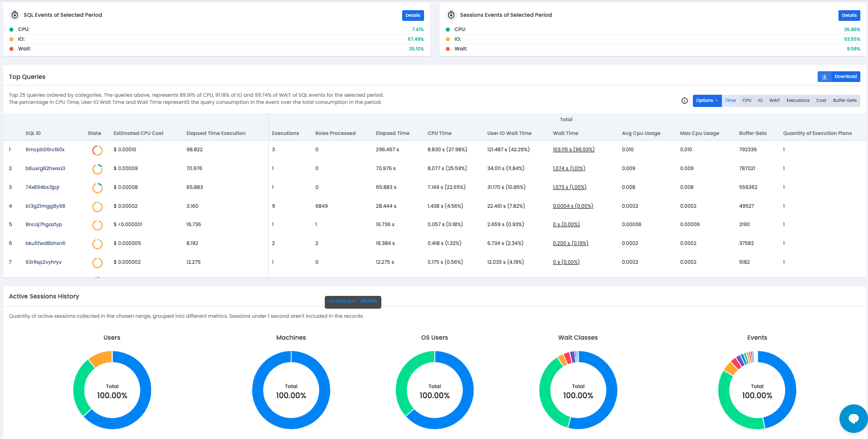Click wait time link 103.115 s (96.53%)
868x439 pixels.
[x=573, y=150]
